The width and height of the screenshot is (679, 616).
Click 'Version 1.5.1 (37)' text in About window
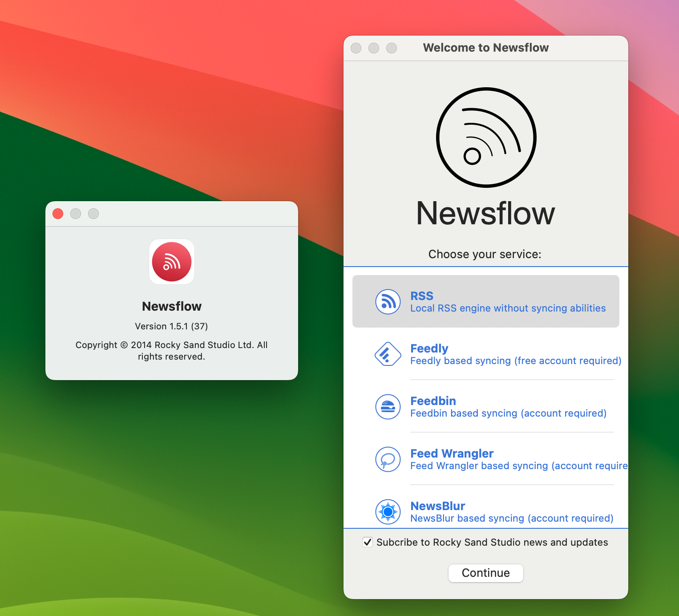coord(172,326)
